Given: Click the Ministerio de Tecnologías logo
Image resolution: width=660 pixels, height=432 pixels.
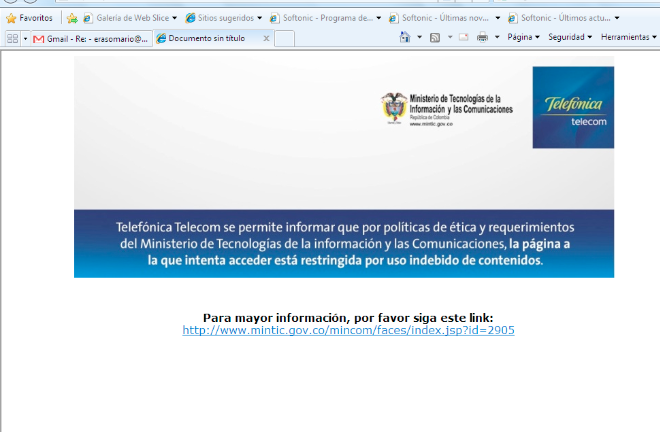Looking at the screenshot, I should (447, 109).
